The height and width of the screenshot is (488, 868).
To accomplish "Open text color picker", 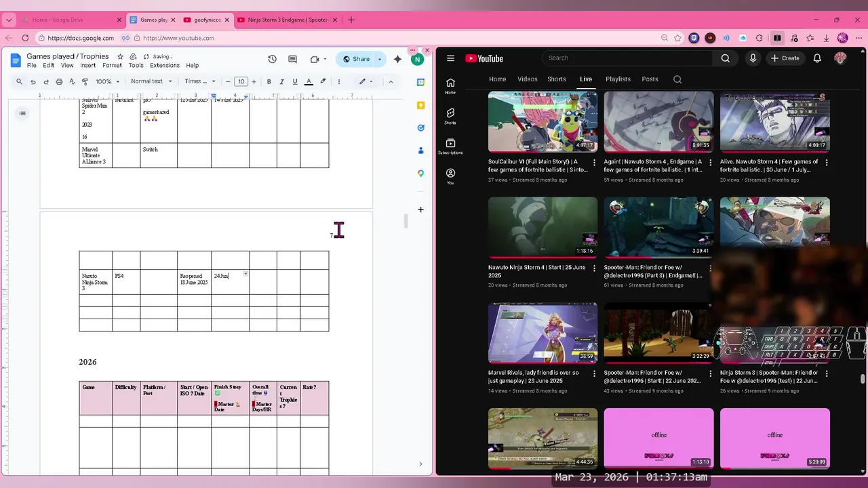I will (309, 81).
